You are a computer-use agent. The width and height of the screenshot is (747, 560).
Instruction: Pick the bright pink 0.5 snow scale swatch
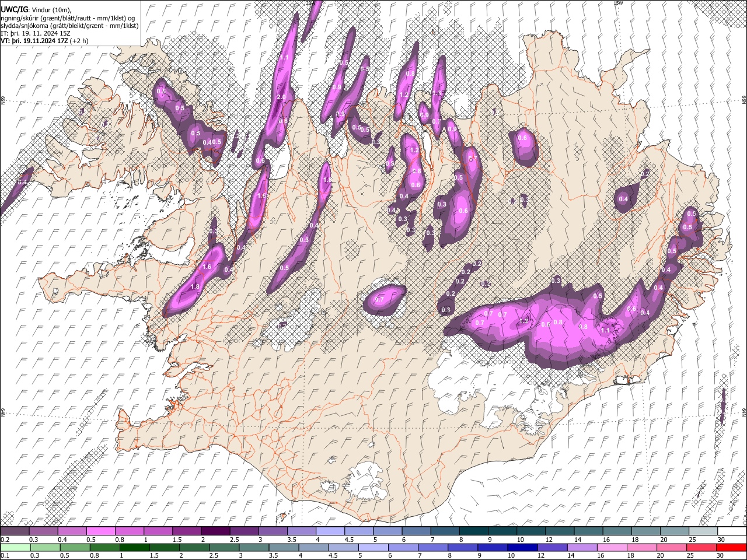coord(100,531)
